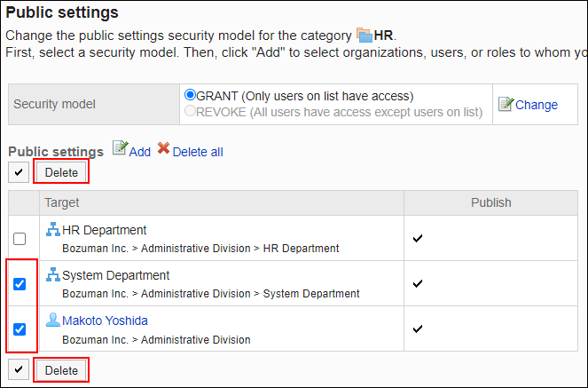Image resolution: width=588 pixels, height=388 pixels.
Task: Check the HR Department row checkbox
Action: 20,239
